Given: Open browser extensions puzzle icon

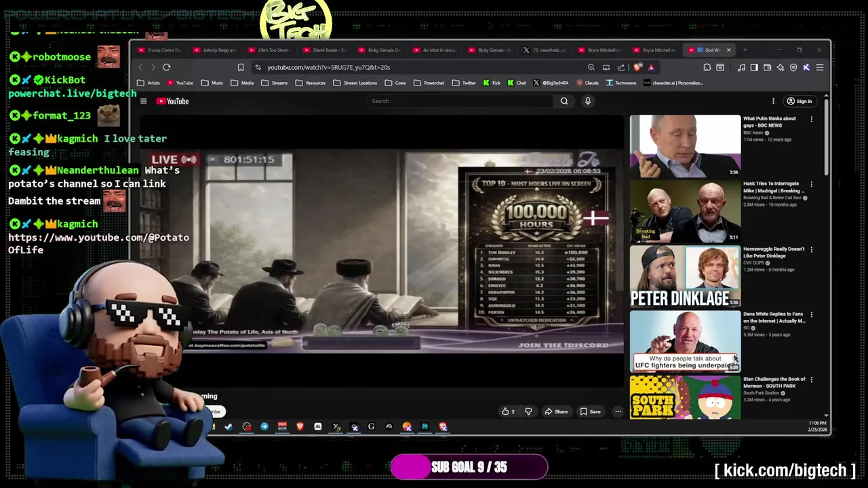Looking at the screenshot, I should tap(707, 67).
